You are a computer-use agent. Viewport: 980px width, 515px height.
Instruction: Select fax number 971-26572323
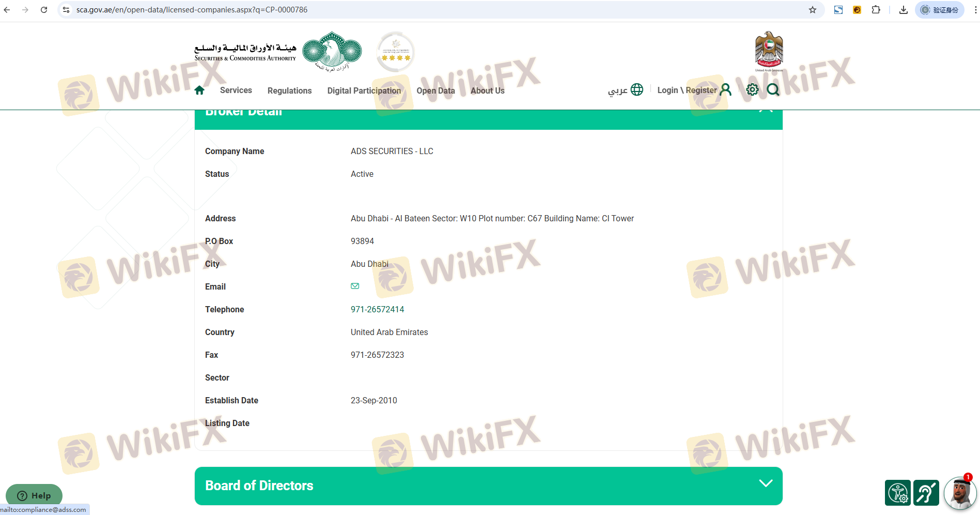378,355
